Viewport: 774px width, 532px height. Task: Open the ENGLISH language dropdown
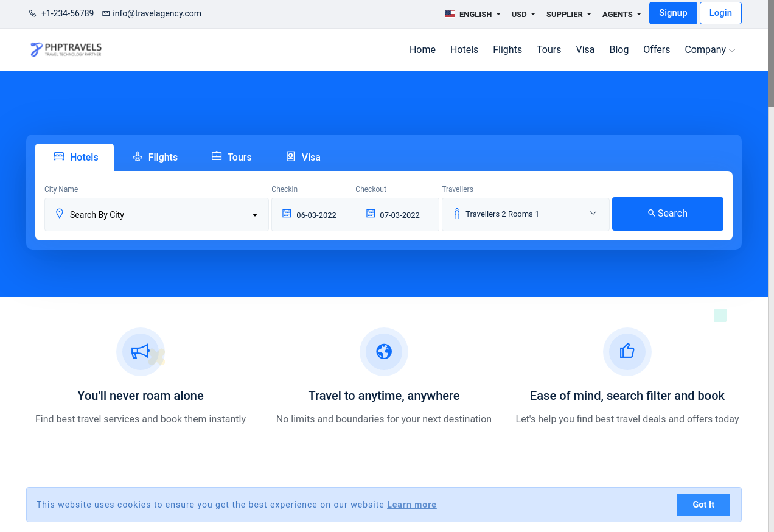[473, 14]
